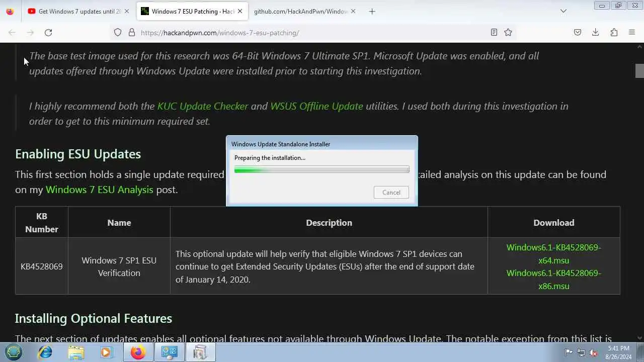This screenshot has height=362, width=644.
Task: Close the Windows 7 ESU Patching tab
Action: click(x=240, y=11)
